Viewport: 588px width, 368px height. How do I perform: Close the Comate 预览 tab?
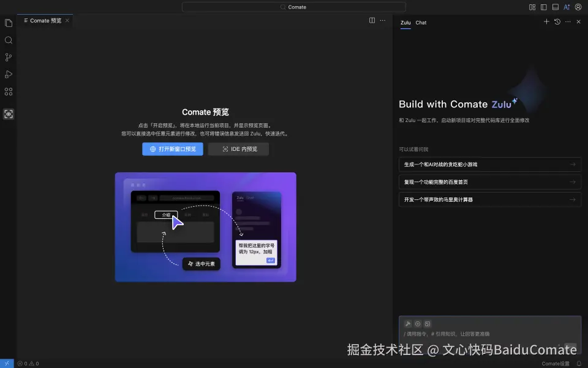(67, 21)
